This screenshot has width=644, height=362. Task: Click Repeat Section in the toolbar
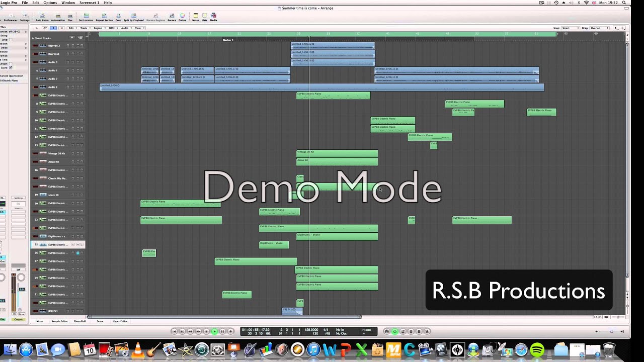104,17
